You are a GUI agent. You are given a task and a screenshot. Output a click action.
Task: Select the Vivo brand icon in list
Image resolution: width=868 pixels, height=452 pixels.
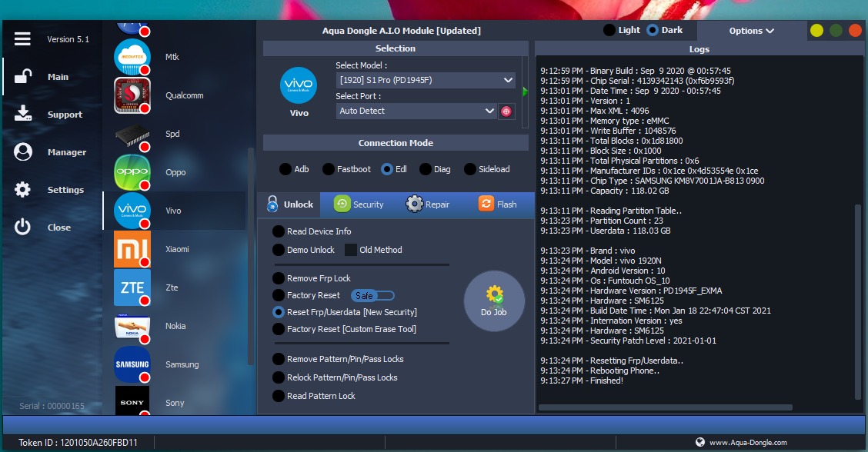[132, 211]
